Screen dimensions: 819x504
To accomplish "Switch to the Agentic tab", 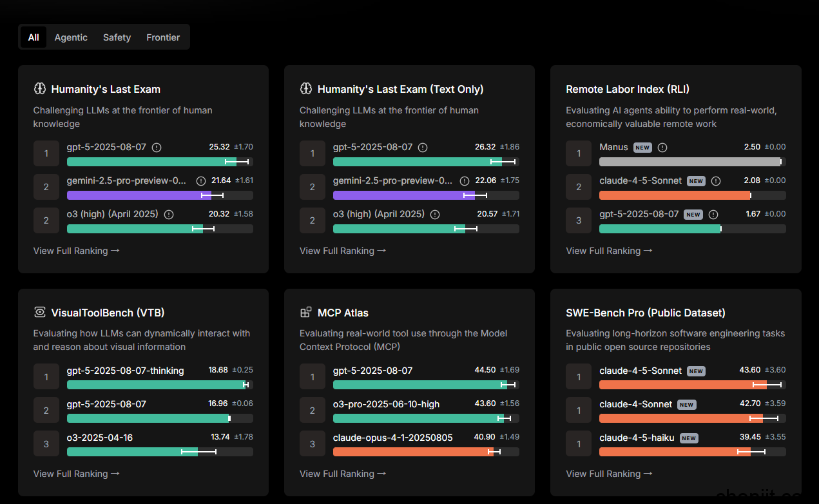I will [71, 37].
